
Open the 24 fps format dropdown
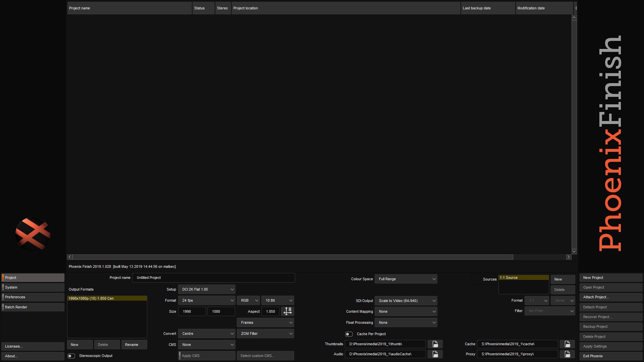[207, 300]
